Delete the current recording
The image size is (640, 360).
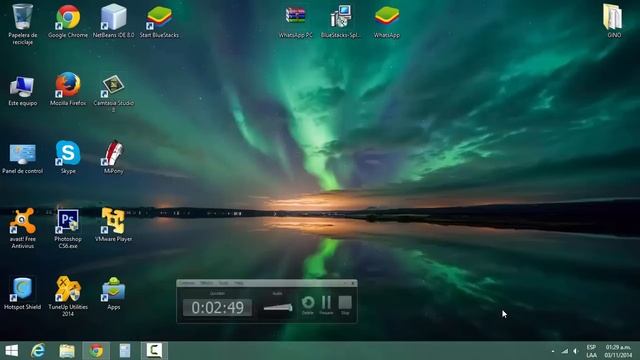coord(308,305)
